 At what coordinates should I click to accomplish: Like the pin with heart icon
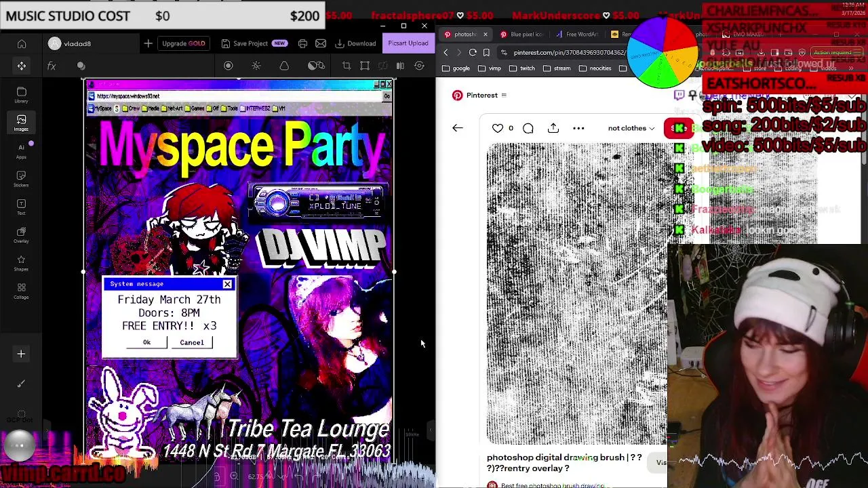(x=498, y=128)
